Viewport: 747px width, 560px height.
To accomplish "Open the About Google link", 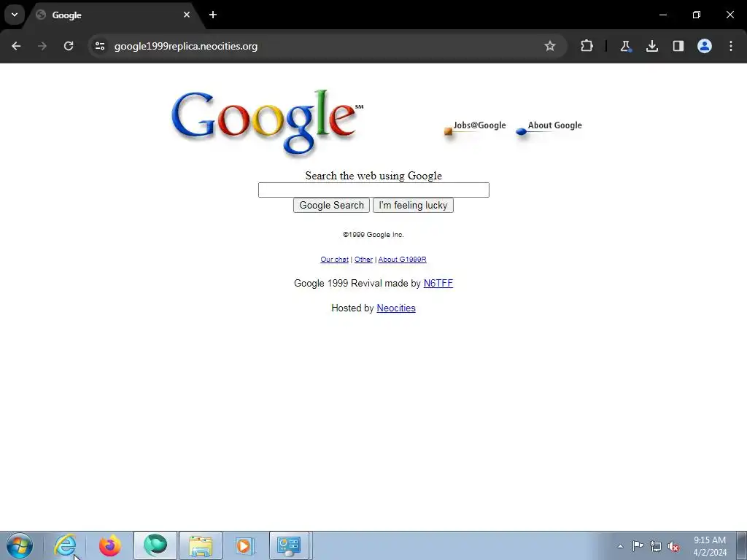I will point(549,127).
